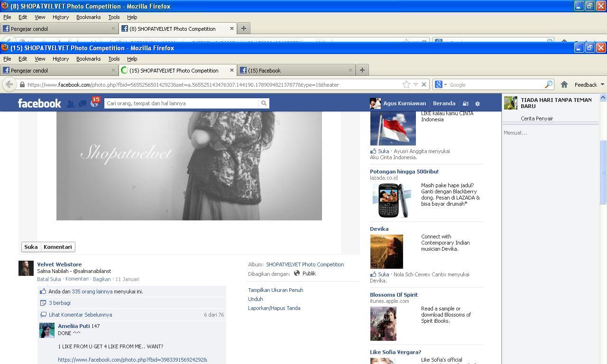This screenshot has height=364, width=607.
Task: Click the Facebook logo in the blue bar
Action: pyautogui.click(x=39, y=103)
